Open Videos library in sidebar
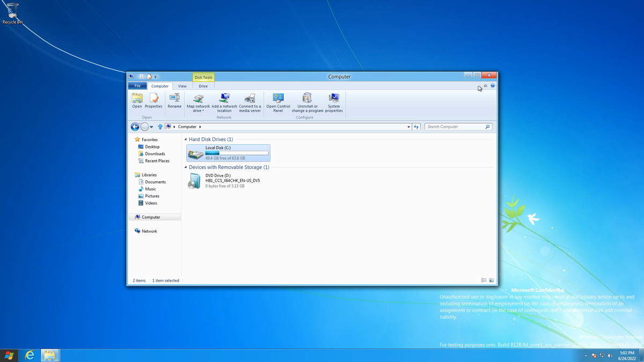 tap(151, 203)
